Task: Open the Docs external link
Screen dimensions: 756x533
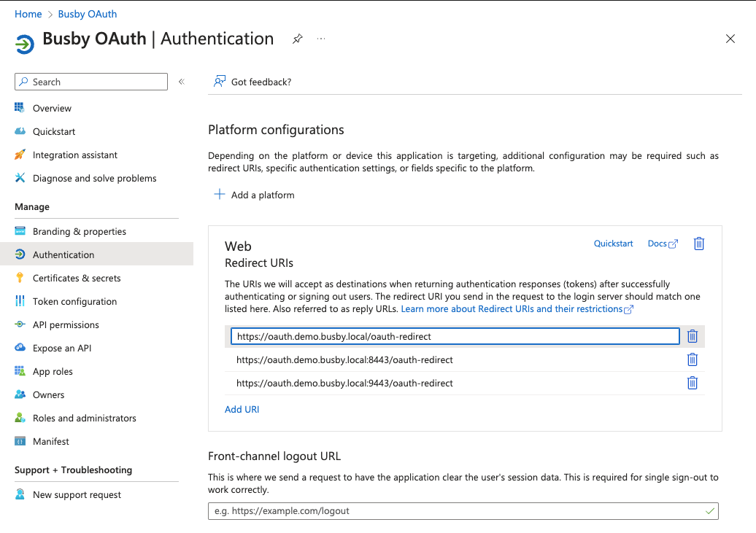Action: pyautogui.click(x=663, y=244)
